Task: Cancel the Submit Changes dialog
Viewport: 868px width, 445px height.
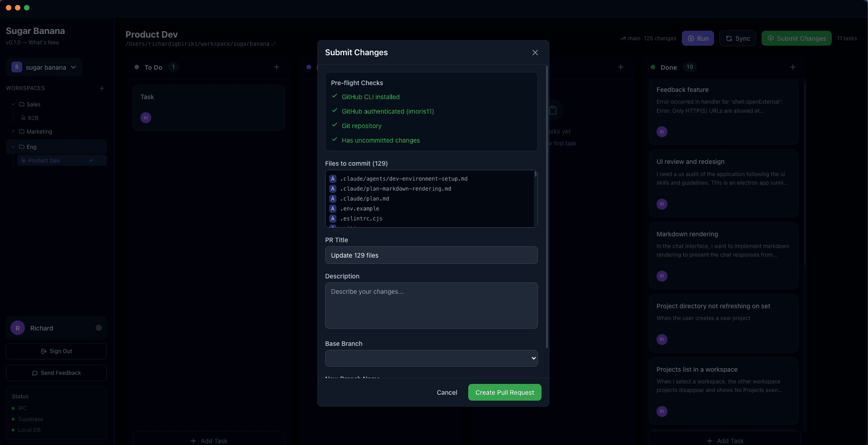Action: click(x=446, y=392)
